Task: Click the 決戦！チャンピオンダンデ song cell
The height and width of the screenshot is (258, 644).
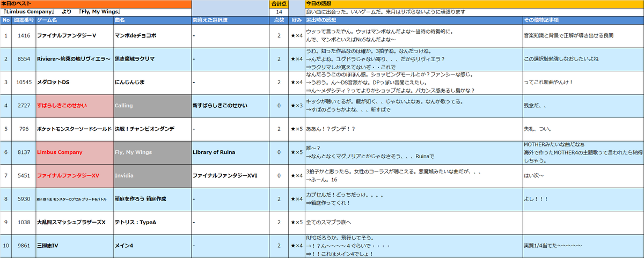Action: (x=152, y=129)
